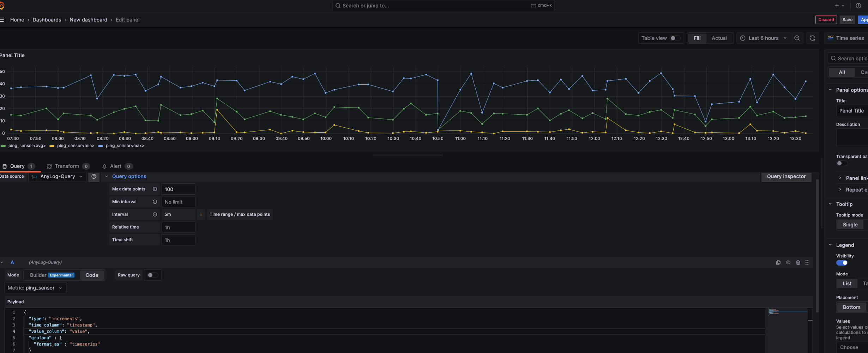
Task: Click the search magnifier in the top bar
Action: (338, 6)
